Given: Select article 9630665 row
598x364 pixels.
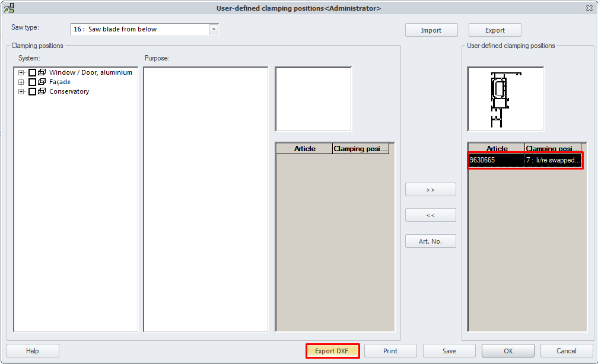Looking at the screenshot, I should coord(524,160).
